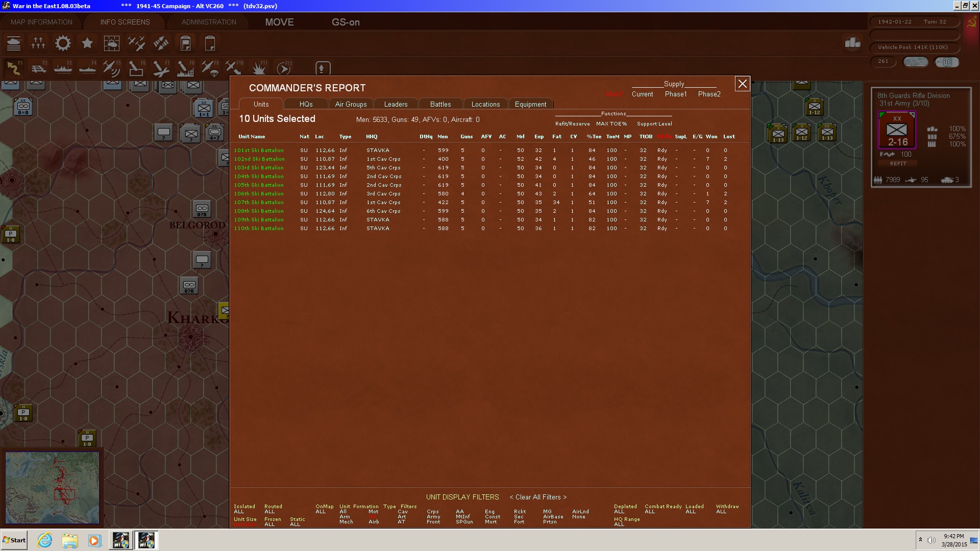980x551 pixels.
Task: Open the 106th Ski Battalion unit
Action: (259, 194)
